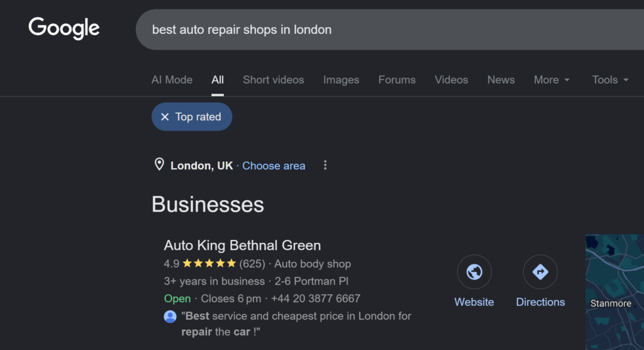Open the three-dot options menu beside Choose area

point(325,166)
